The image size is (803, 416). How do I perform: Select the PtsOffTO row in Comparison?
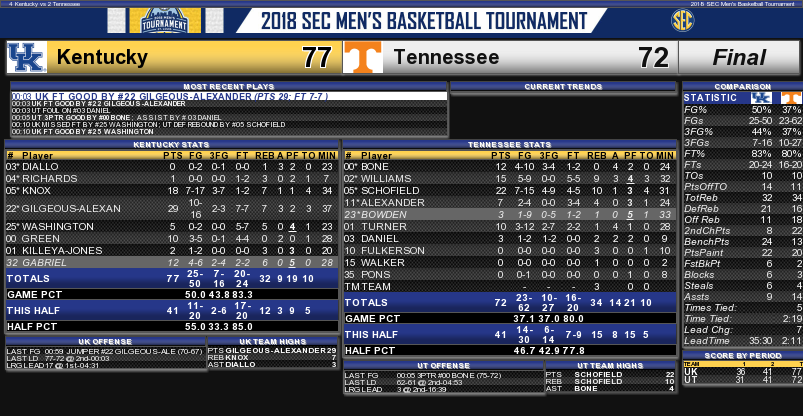[743, 186]
